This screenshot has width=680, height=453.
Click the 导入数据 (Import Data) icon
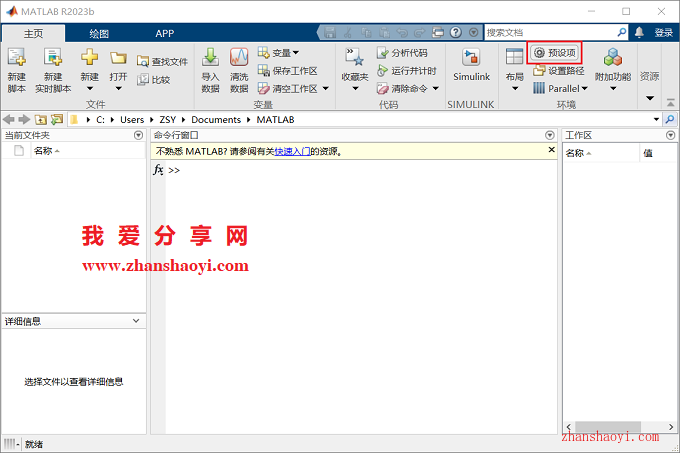pos(210,57)
